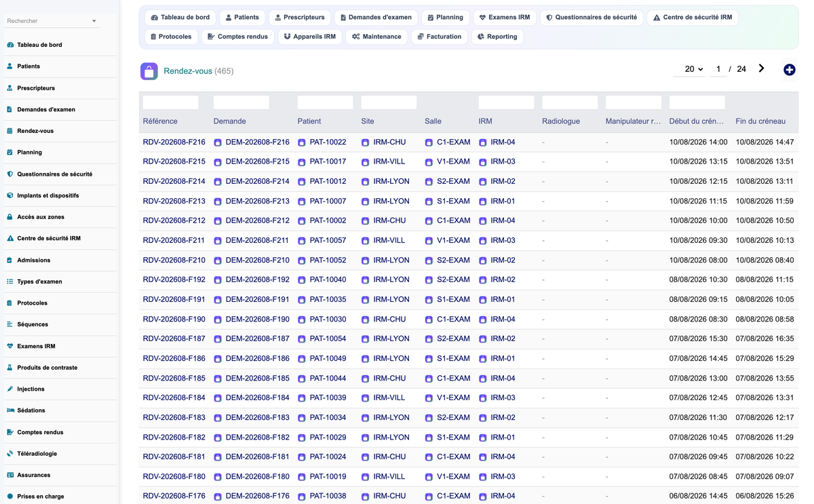
Task: Click the Implants et dispositifs sidebar icon
Action: pos(10,195)
